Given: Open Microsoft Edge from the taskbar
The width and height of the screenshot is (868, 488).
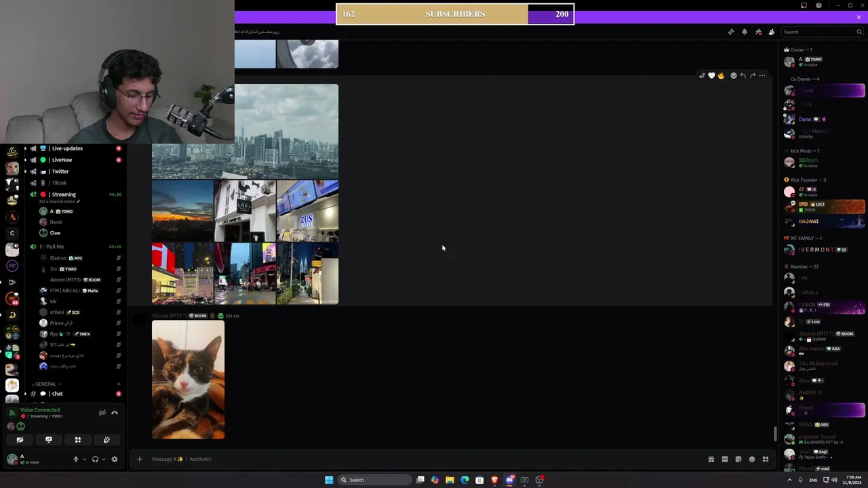Looking at the screenshot, I should coord(465,480).
